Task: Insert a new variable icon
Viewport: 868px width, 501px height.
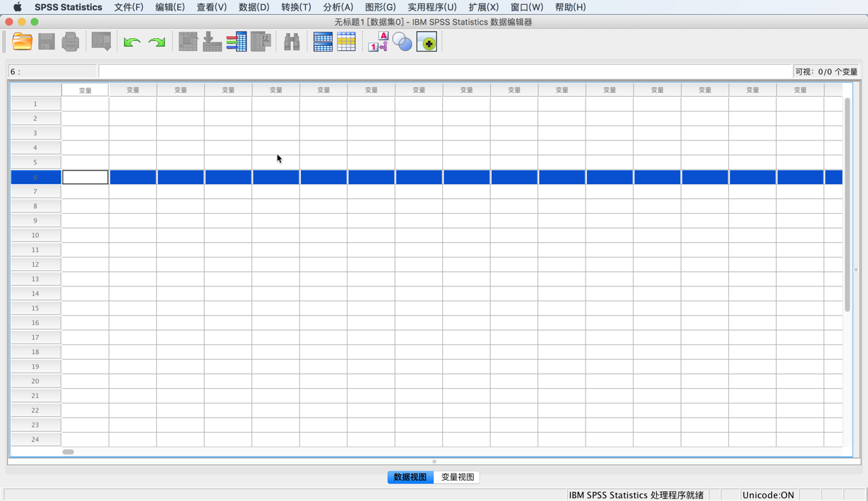Action: click(x=346, y=41)
